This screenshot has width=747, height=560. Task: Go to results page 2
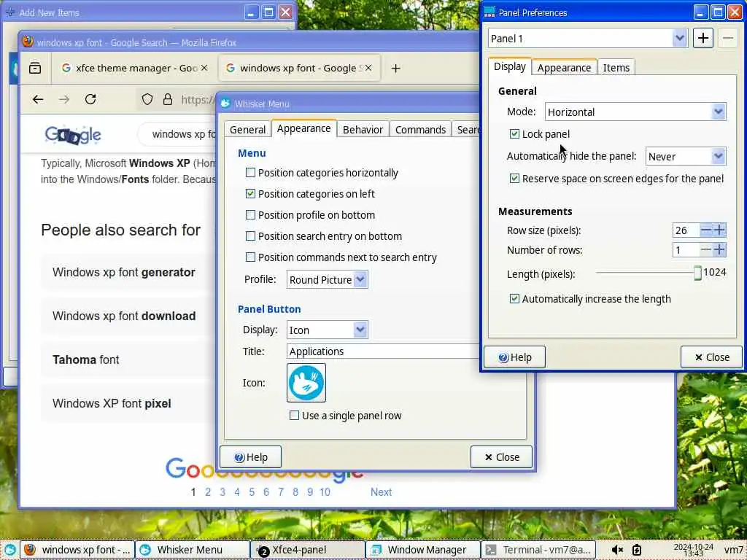208,492
